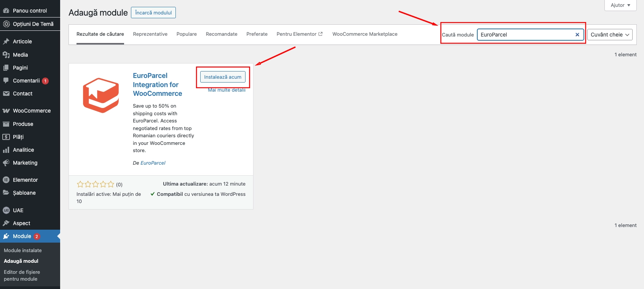Go to Panou control menu label
This screenshot has height=289, width=644.
pos(30,11)
